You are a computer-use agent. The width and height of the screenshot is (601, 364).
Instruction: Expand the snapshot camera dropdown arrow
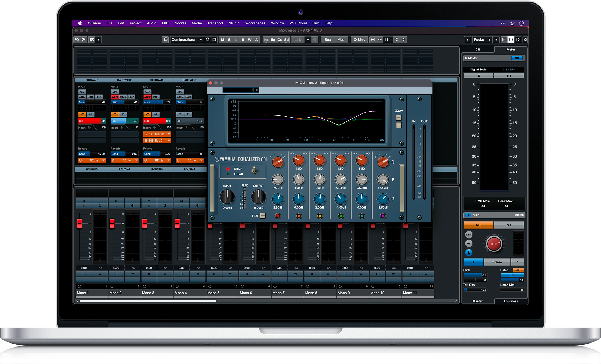pyautogui.click(x=99, y=40)
